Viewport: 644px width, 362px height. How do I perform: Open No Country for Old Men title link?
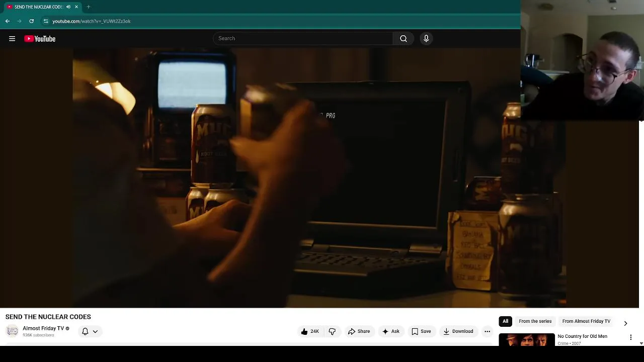[582, 336]
